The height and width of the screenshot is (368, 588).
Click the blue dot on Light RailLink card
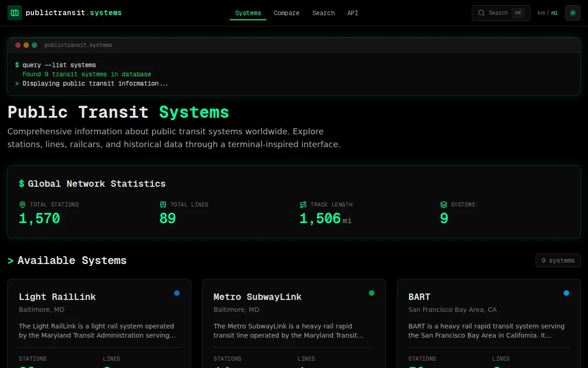click(177, 293)
